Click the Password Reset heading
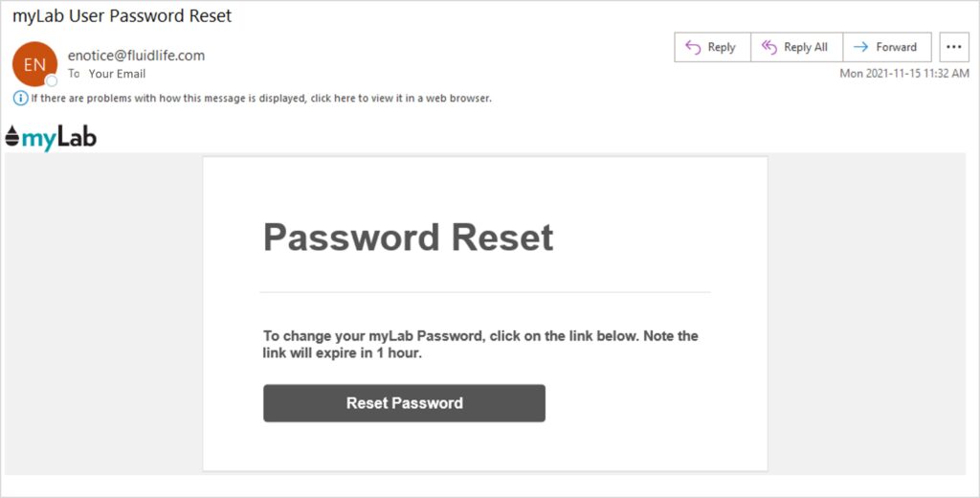 tap(409, 237)
